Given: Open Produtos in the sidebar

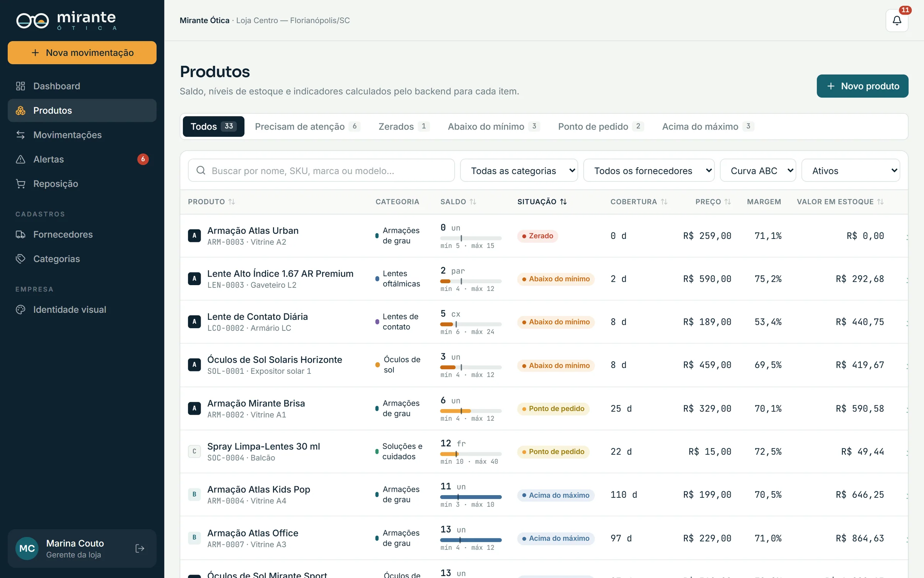Looking at the screenshot, I should click(82, 111).
